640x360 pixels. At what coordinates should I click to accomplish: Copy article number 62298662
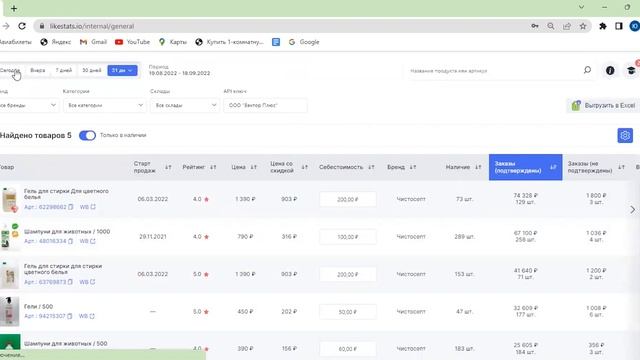[x=71, y=207]
